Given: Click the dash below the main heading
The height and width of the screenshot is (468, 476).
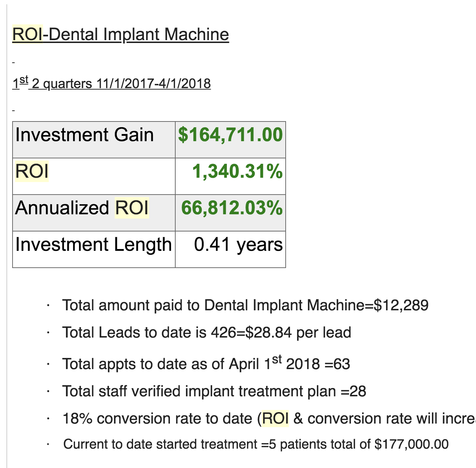Looking at the screenshot, I should (14, 62).
